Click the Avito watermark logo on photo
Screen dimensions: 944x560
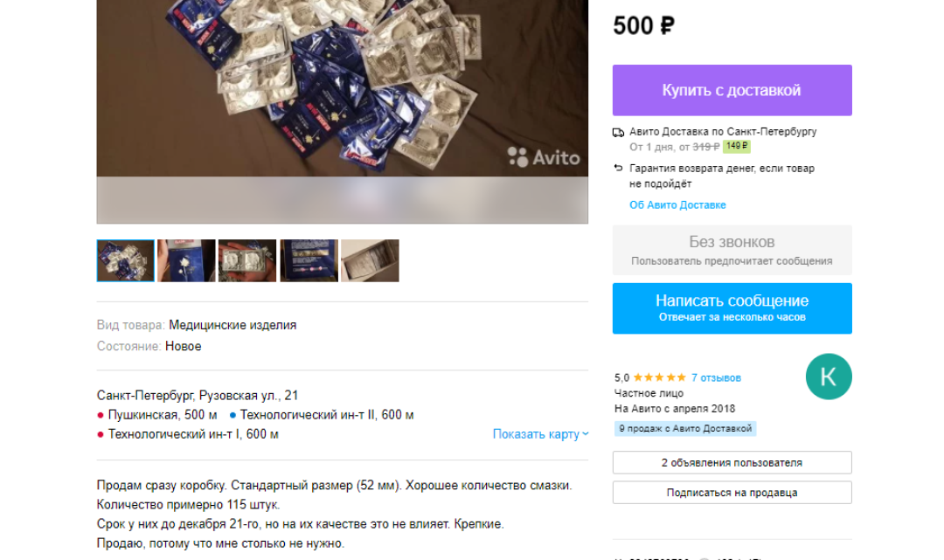(x=544, y=157)
